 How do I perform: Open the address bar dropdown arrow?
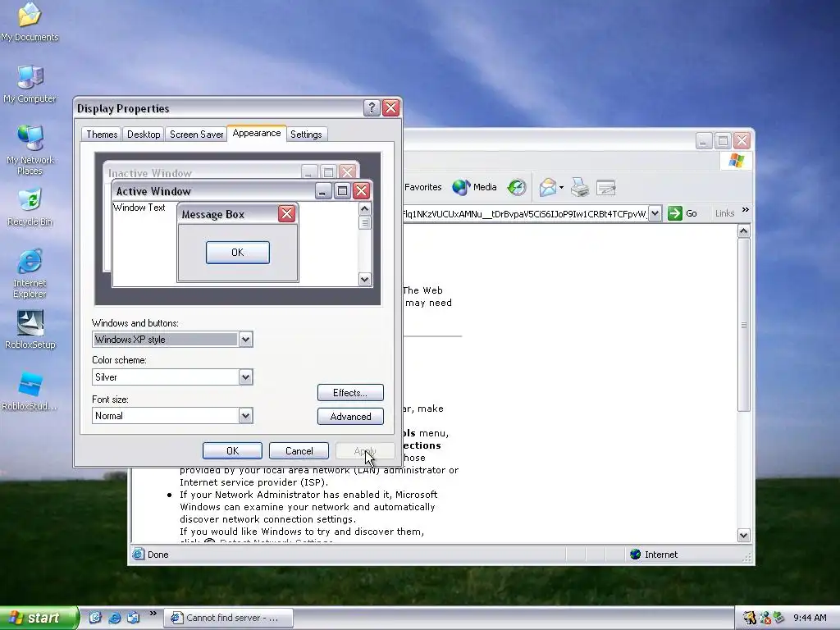pyautogui.click(x=655, y=213)
